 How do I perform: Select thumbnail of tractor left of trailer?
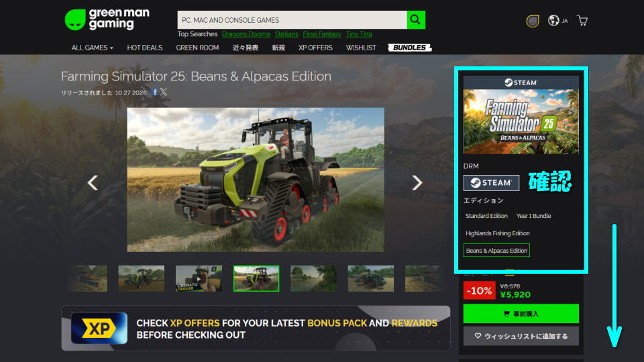click(142, 279)
